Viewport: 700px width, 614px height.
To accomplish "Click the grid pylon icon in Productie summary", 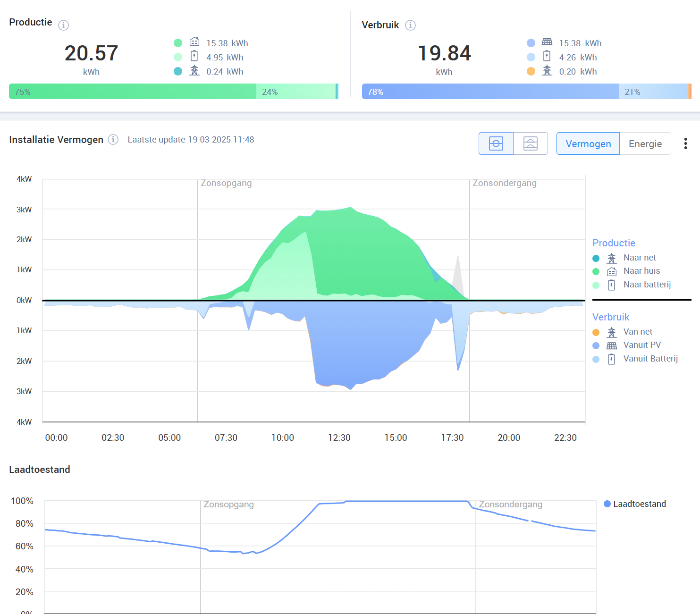I will (194, 71).
